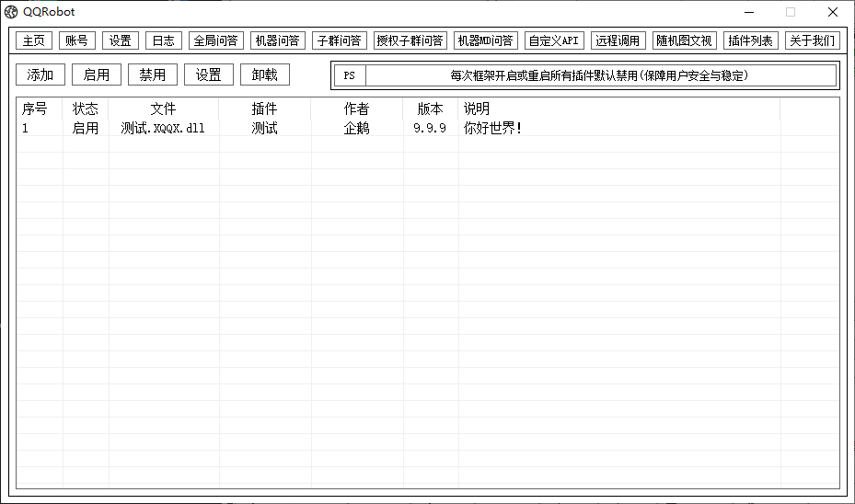Viewport: 855px width, 504px height.
Task: Switch to the 自定义API tab
Action: click(x=554, y=40)
